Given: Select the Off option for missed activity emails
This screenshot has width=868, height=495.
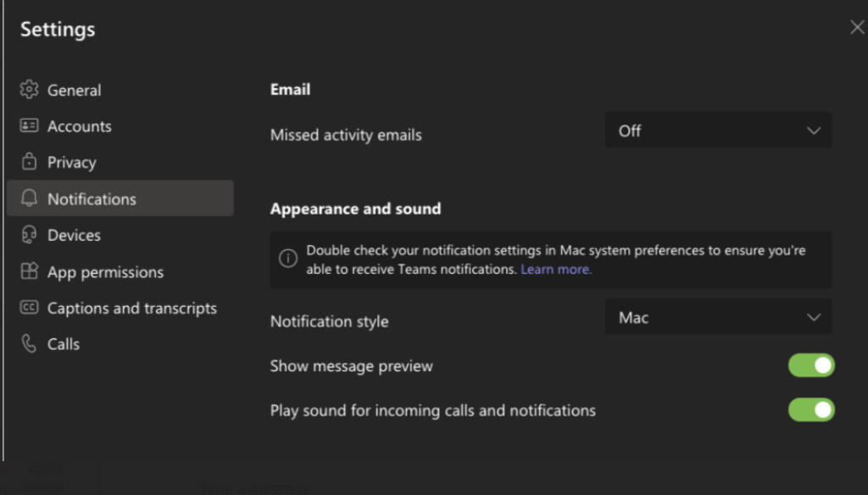Looking at the screenshot, I should 718,130.
